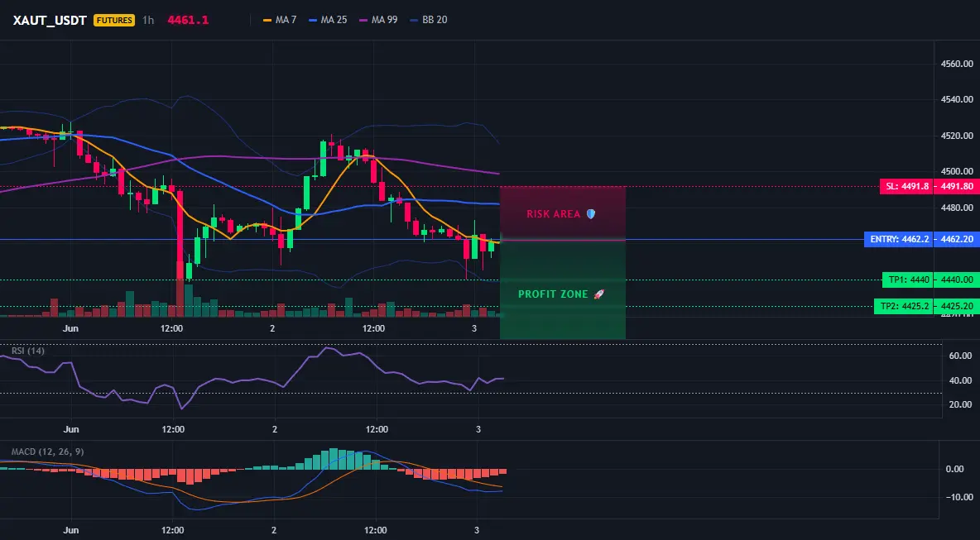Click the RSI (14) indicator label

[x=28, y=351]
